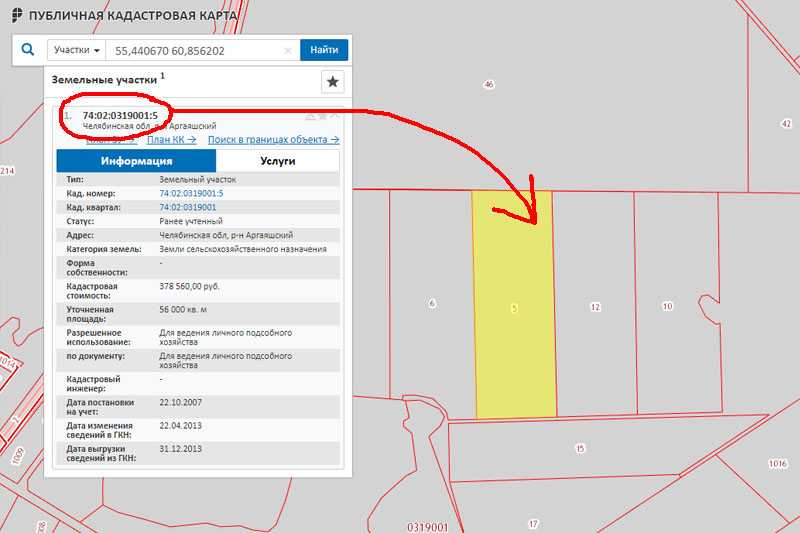Click map parcel labeled 6
Viewport: 800px width, 533px height.
pos(432,302)
